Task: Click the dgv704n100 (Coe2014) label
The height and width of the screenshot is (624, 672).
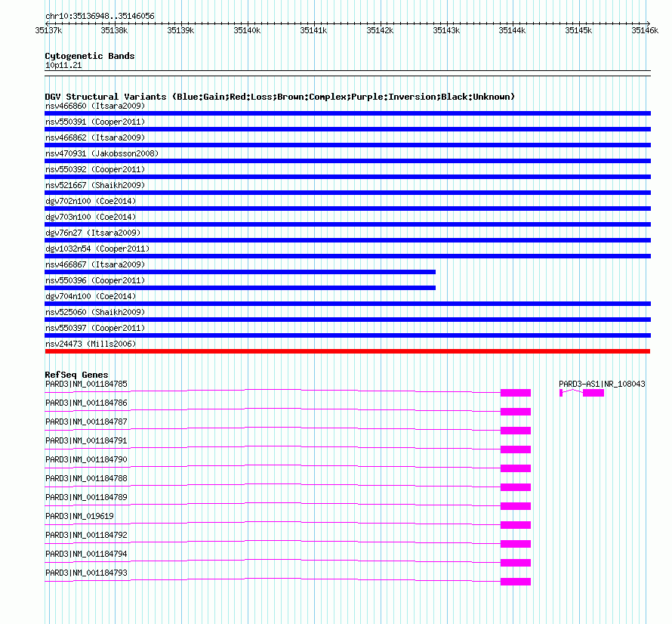Action: click(91, 296)
